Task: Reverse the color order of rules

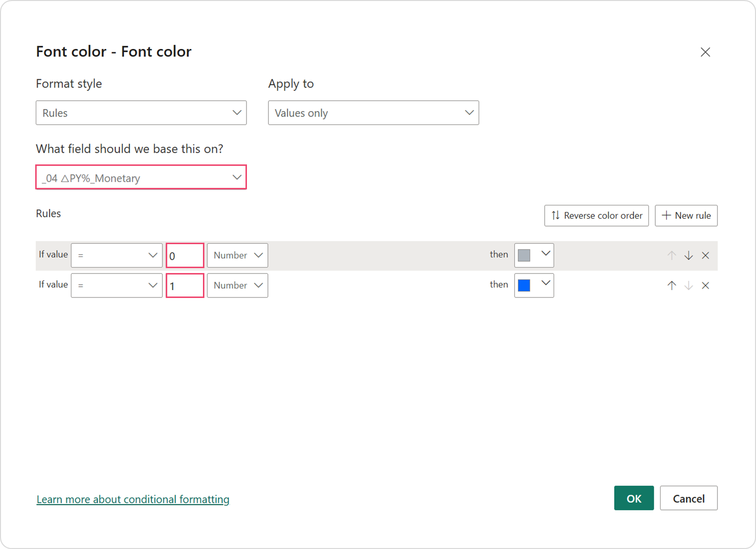Action: [x=597, y=216]
